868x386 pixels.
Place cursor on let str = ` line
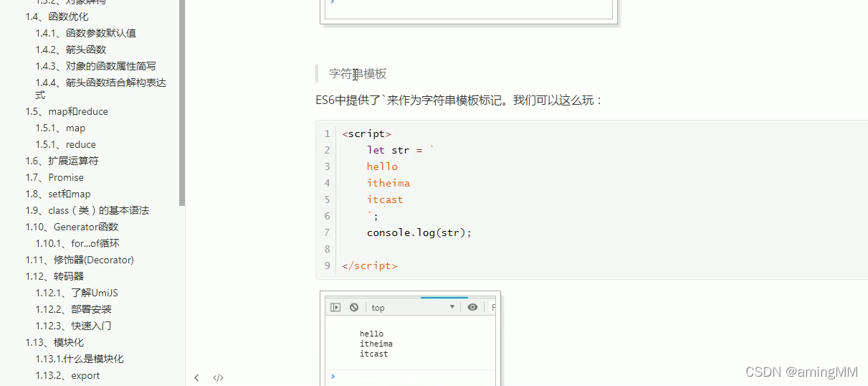point(401,150)
